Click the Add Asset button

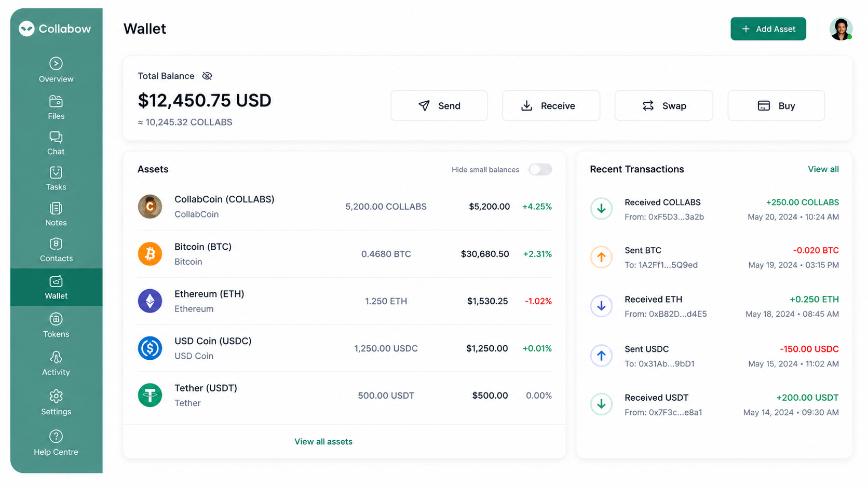pyautogui.click(x=768, y=29)
